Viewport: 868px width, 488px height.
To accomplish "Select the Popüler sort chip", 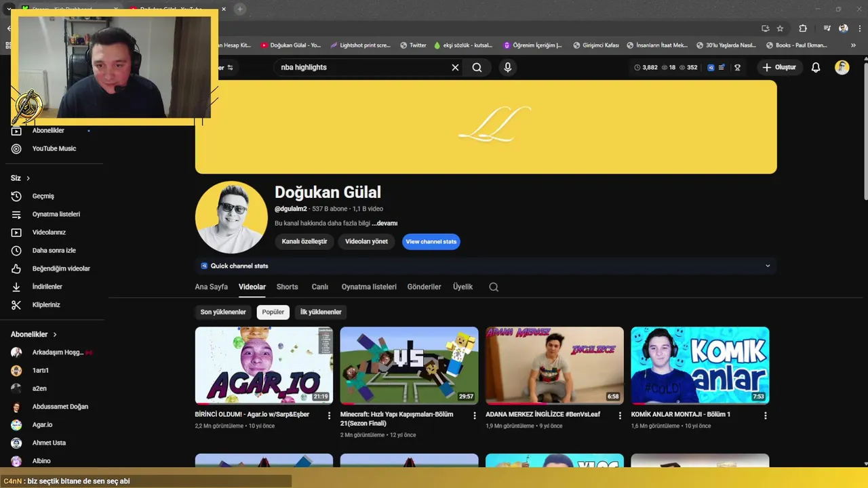I will pos(273,312).
